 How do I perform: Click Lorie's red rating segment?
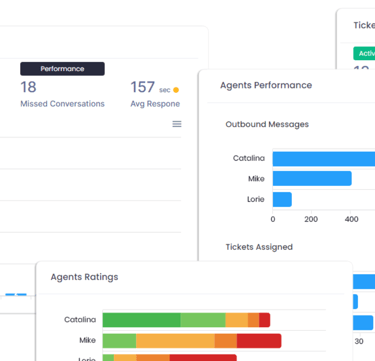(203, 358)
